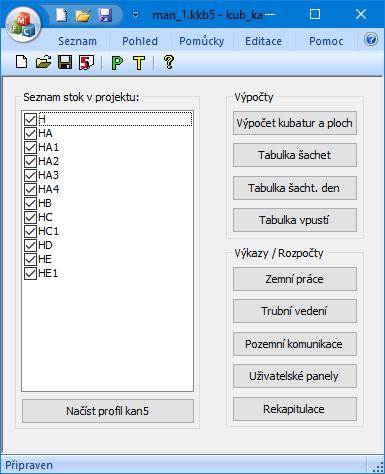Click Tabulka šacht. den button
This screenshot has height=474, width=385.
[295, 188]
